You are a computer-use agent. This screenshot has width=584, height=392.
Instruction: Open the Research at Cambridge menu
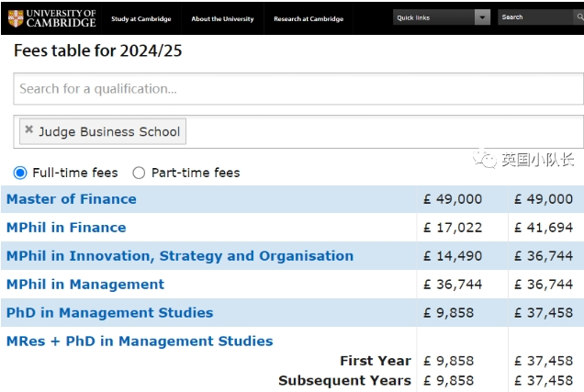[309, 18]
